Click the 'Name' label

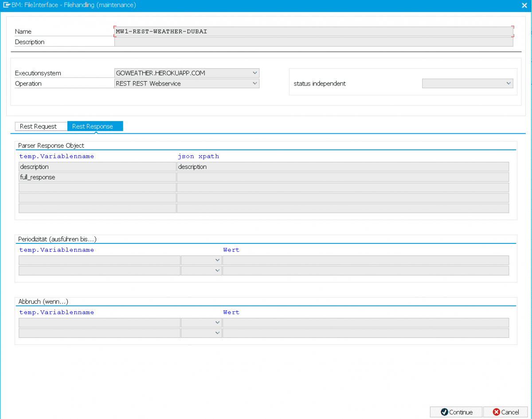click(23, 31)
